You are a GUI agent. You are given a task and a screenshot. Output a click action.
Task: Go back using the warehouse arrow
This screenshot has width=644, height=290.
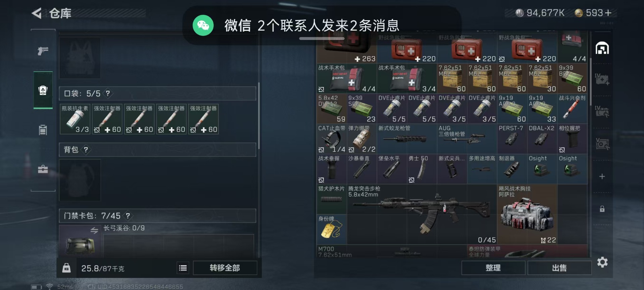coord(37,13)
